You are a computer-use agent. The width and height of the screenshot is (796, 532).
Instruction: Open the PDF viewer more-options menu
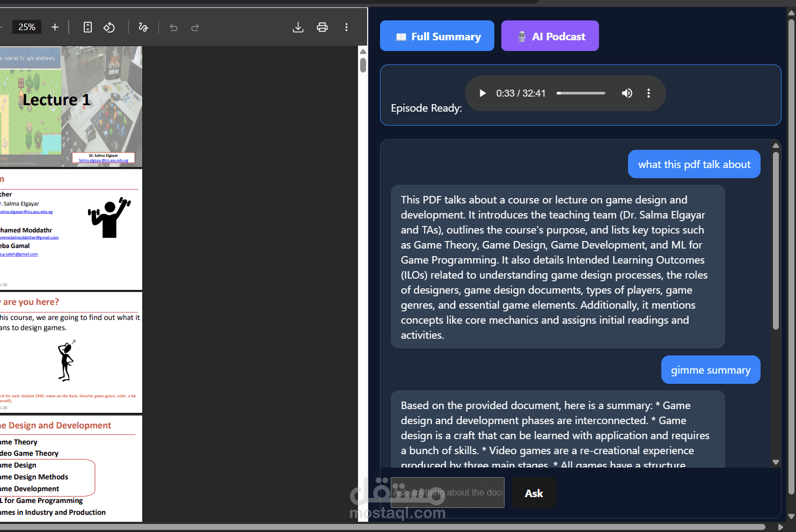tap(347, 27)
